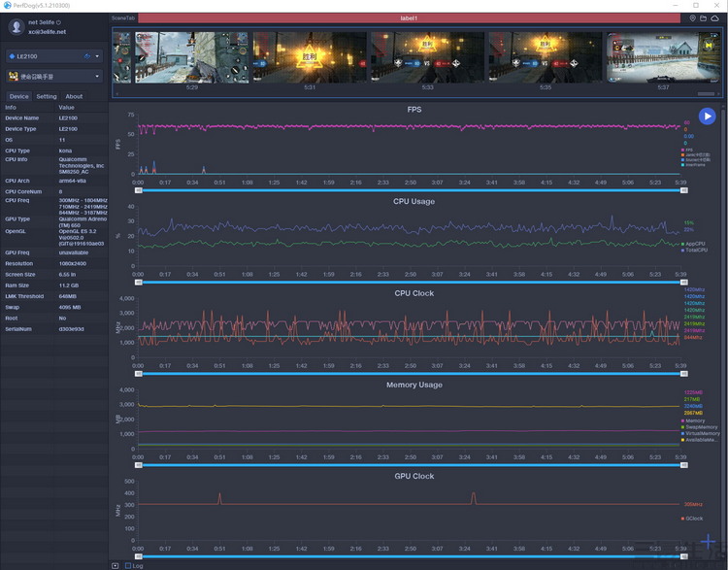Click the CPU Clock chart title
This screenshot has width=728, height=570.
coord(414,293)
